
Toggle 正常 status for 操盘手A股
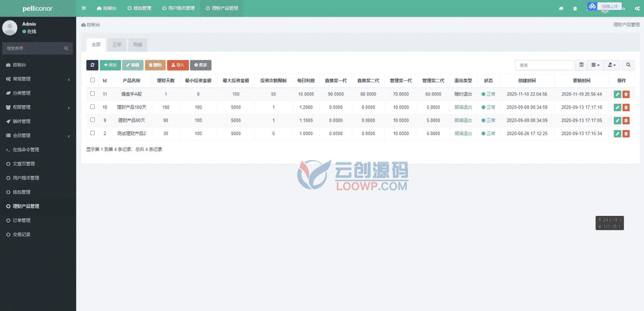coord(488,94)
